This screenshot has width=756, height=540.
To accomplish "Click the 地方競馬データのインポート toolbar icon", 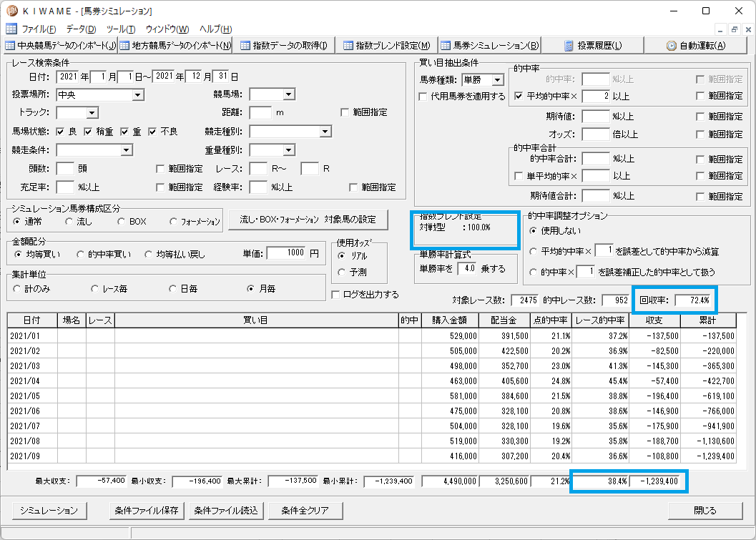I will [124, 46].
